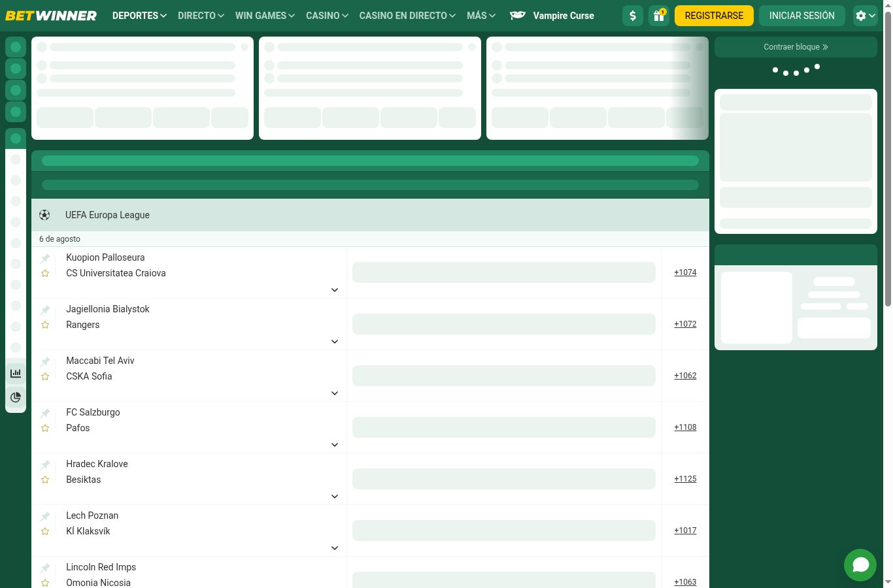The height and width of the screenshot is (588, 893).
Task: Open the Besiktas team name
Action: [84, 480]
